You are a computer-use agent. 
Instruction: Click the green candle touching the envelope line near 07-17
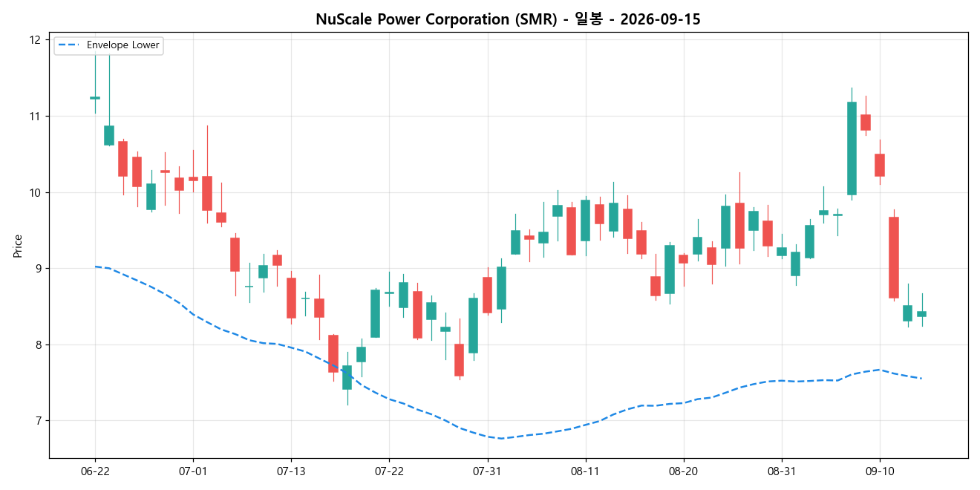pos(347,377)
